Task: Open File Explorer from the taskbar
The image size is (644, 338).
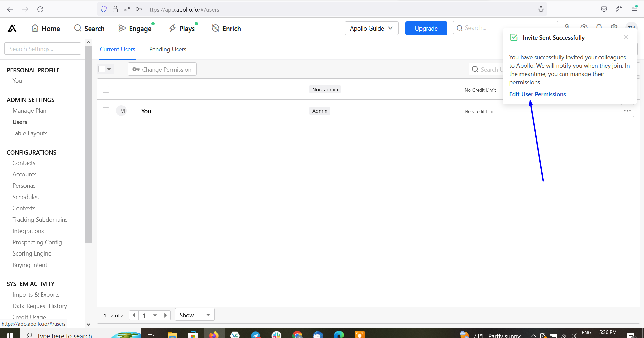Action: coord(172,335)
